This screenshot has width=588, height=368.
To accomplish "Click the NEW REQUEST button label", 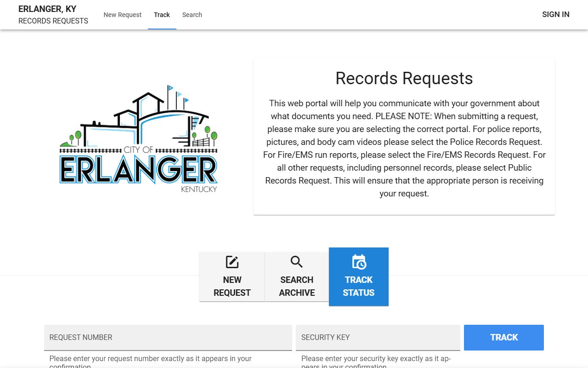I will [232, 286].
